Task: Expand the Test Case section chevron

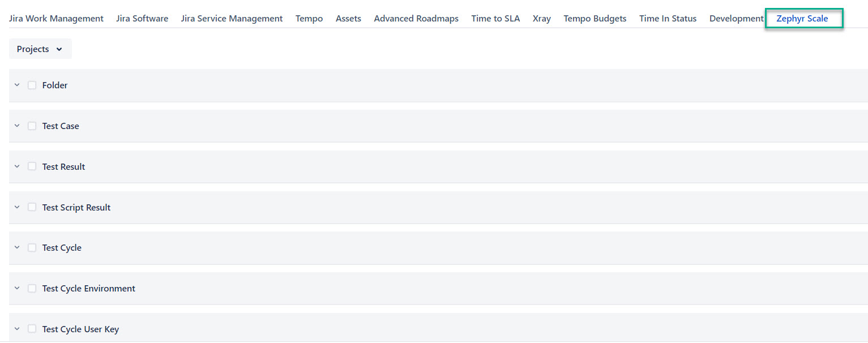Action: (17, 126)
